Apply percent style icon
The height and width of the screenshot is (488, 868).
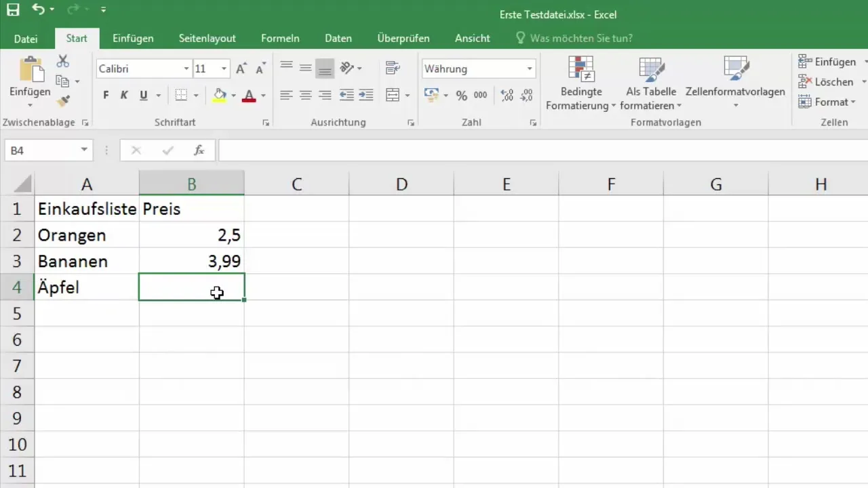point(461,96)
